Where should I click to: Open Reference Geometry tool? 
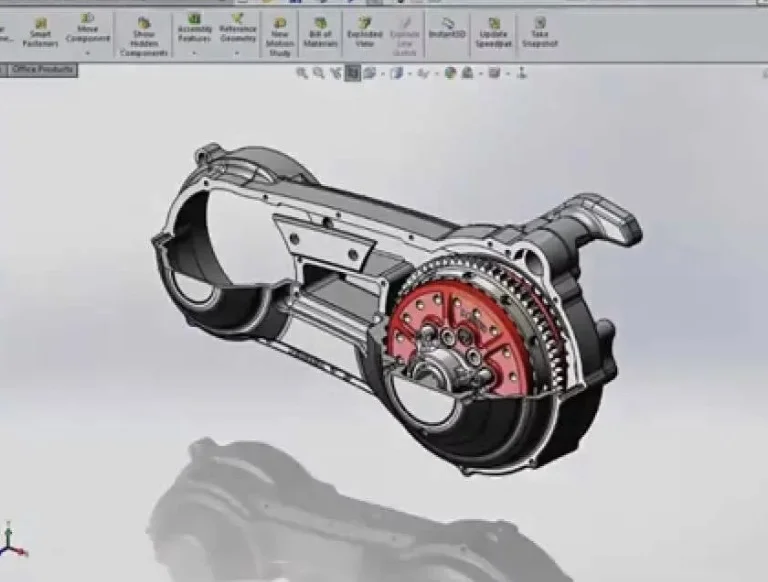(238, 28)
